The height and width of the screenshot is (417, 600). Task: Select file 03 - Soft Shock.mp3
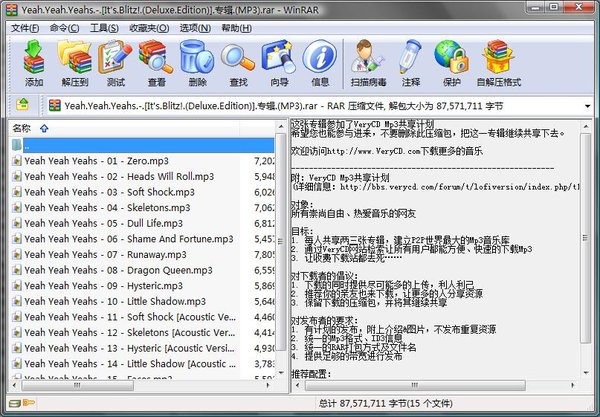(109, 192)
